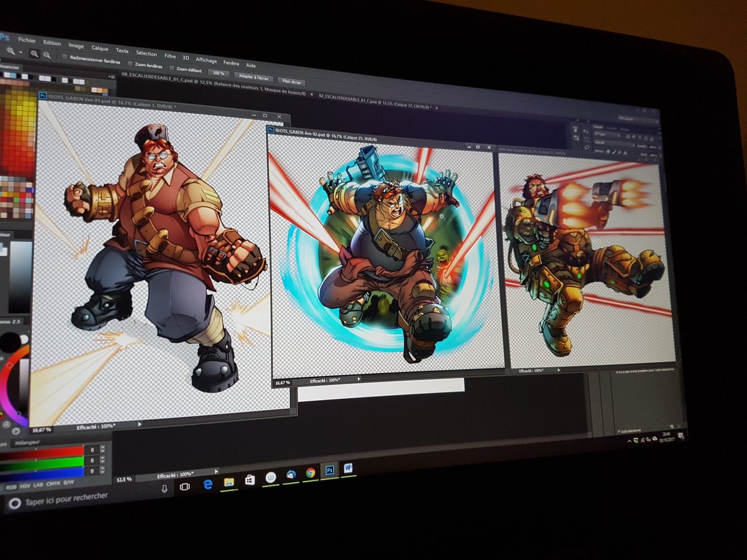Image resolution: width=747 pixels, height=560 pixels.
Task: Open the layer blend mode dropdown
Action: click(614, 144)
